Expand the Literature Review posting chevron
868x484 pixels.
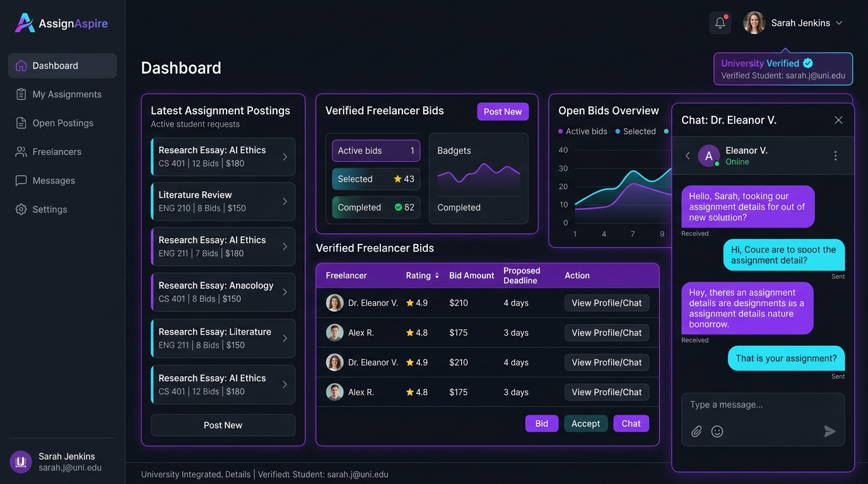pyautogui.click(x=284, y=202)
